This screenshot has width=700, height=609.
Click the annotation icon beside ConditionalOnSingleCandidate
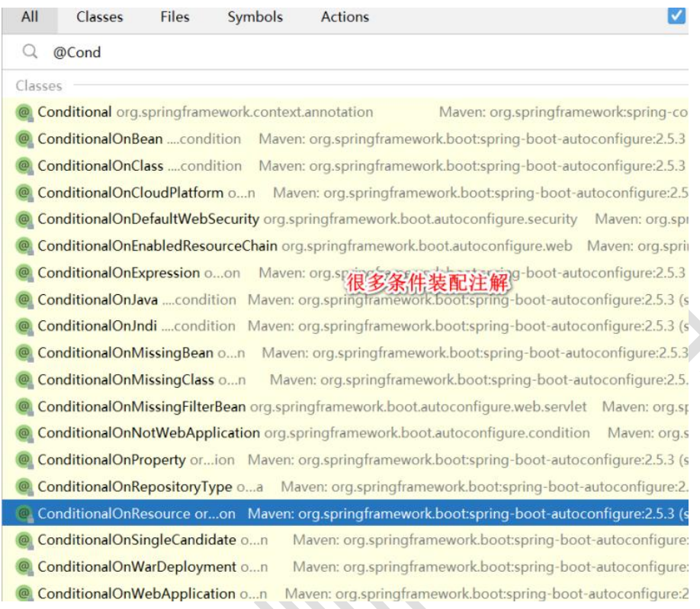(x=24, y=540)
